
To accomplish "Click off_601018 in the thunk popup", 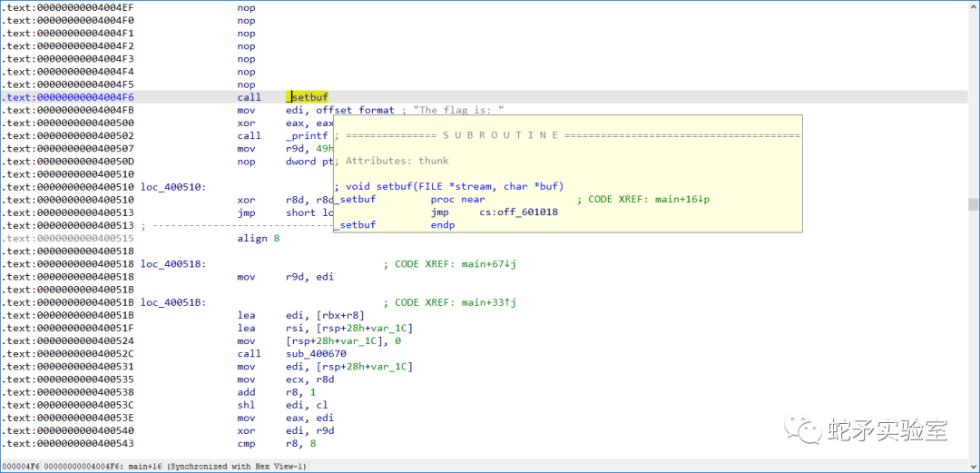I will 527,212.
